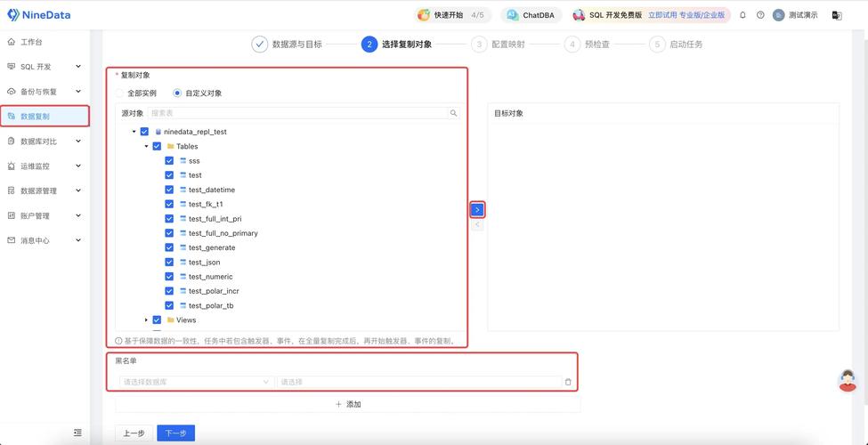
Task: Click the notification bell icon
Action: [x=742, y=15]
